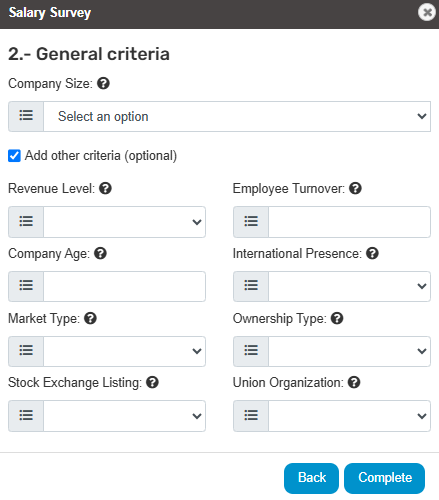Open the Union Organization dropdown

pyautogui.click(x=349, y=416)
